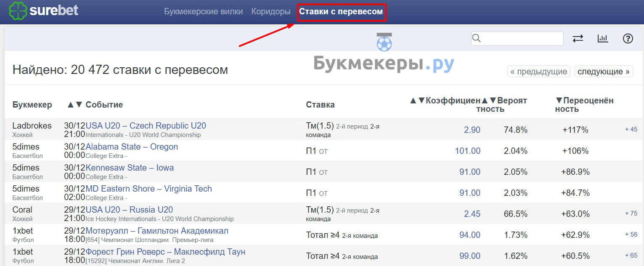Click overvalue +106%
Screen dimensions: 644x266
575,151
